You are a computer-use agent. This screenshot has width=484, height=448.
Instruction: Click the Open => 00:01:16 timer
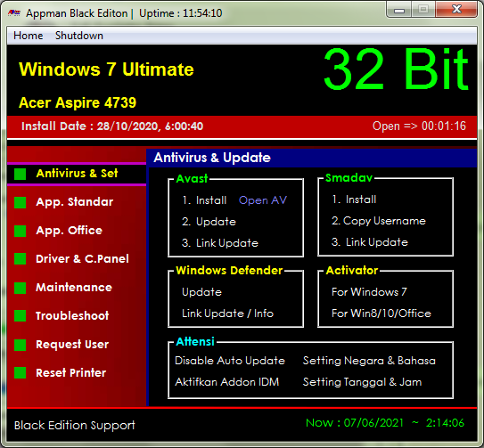coord(419,126)
